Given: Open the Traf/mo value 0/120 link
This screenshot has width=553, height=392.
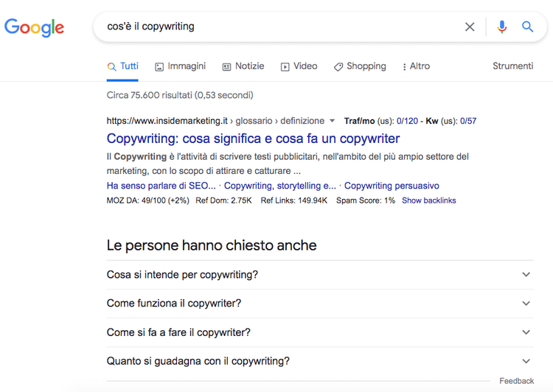Looking at the screenshot, I should [407, 121].
